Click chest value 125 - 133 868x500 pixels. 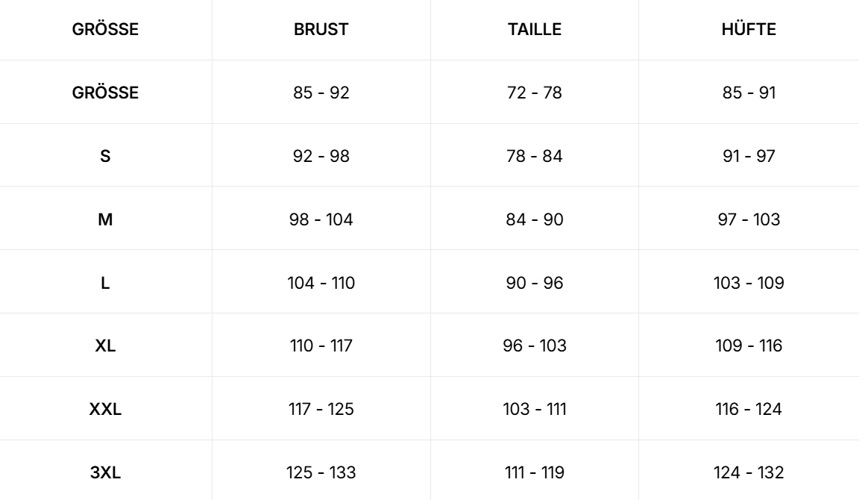click(x=321, y=473)
